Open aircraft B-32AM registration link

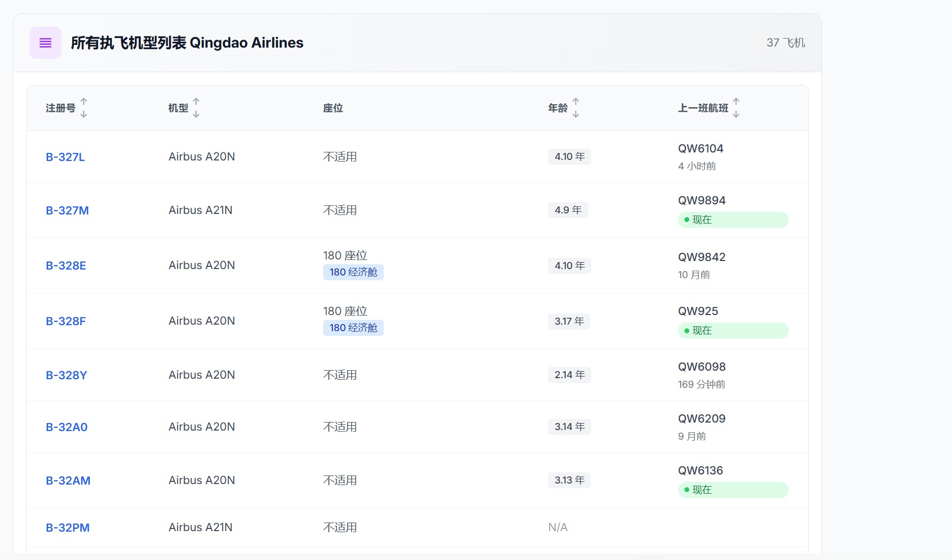click(68, 480)
